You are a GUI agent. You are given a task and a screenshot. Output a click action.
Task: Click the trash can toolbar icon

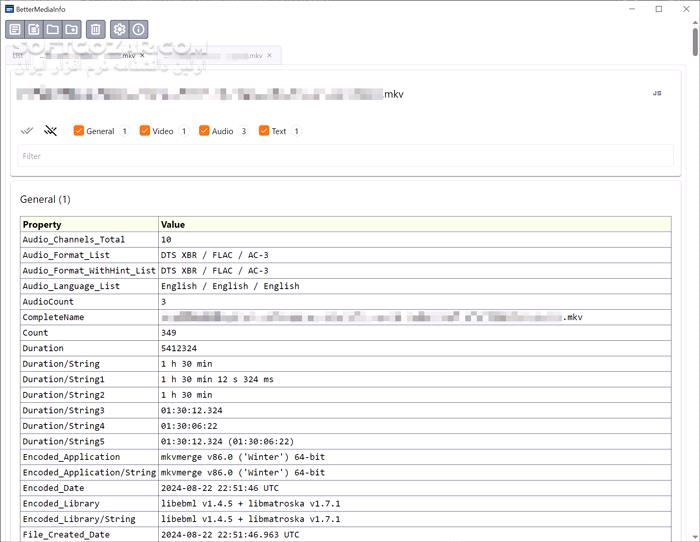[96, 30]
